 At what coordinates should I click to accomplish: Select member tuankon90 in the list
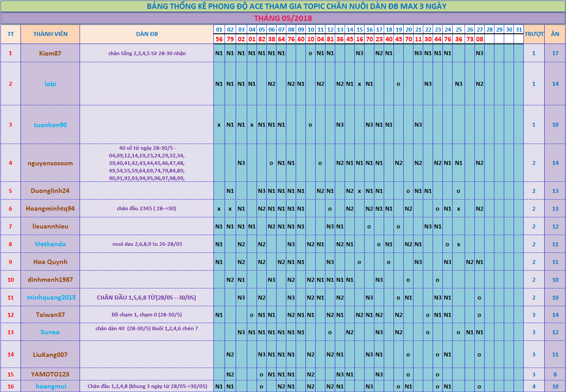(x=50, y=125)
